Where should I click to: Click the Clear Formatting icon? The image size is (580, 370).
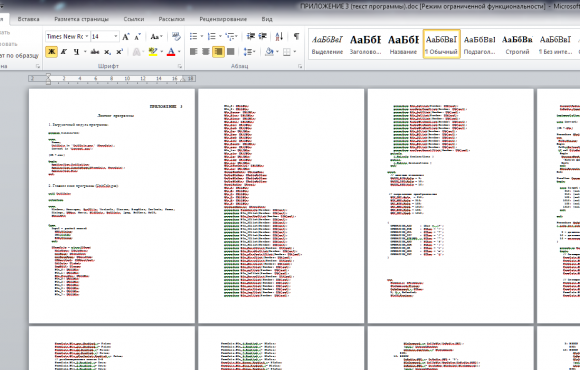[x=176, y=36]
